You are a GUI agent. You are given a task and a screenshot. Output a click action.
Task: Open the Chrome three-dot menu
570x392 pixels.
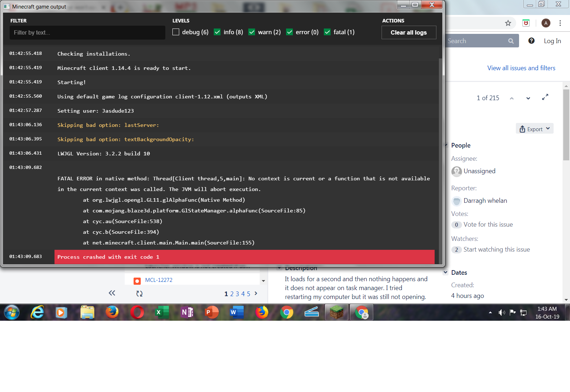560,23
